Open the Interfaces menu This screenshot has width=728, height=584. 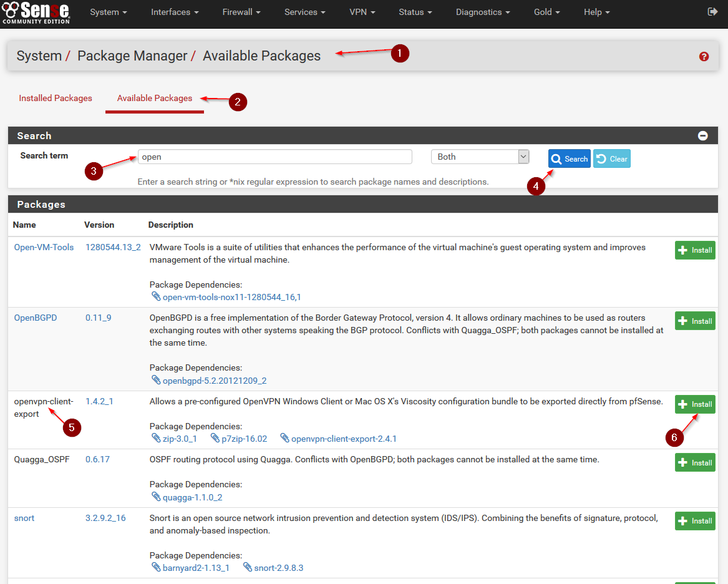[175, 12]
